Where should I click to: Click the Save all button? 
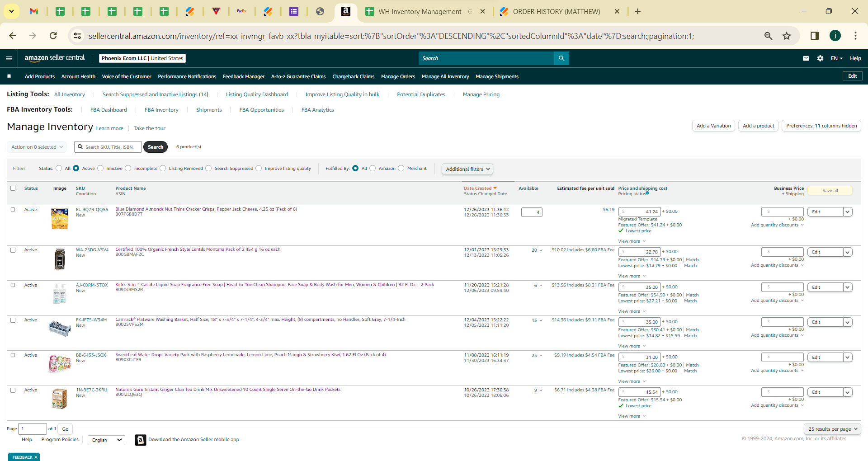[830, 191]
